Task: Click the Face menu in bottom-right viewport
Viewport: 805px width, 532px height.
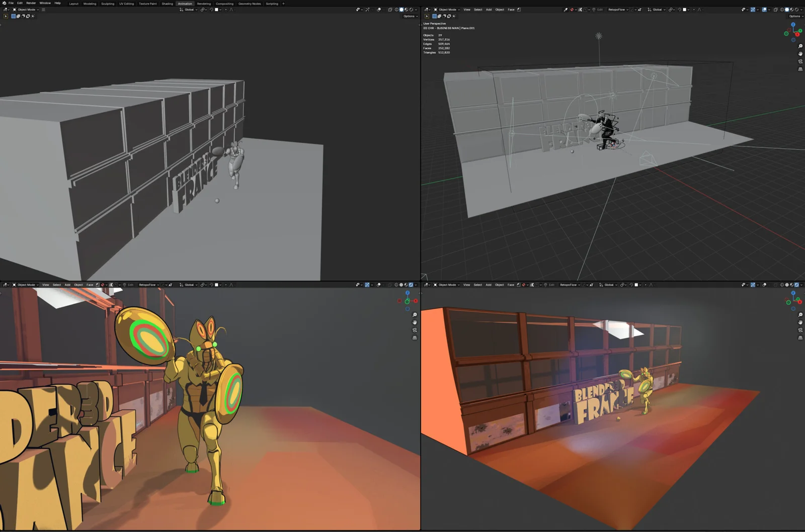Action: coord(511,285)
